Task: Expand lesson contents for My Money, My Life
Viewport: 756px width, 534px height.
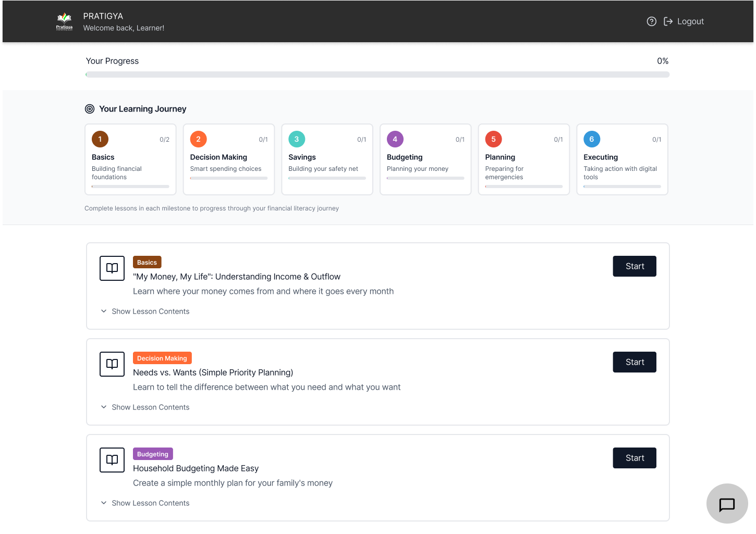Action: coord(145,312)
